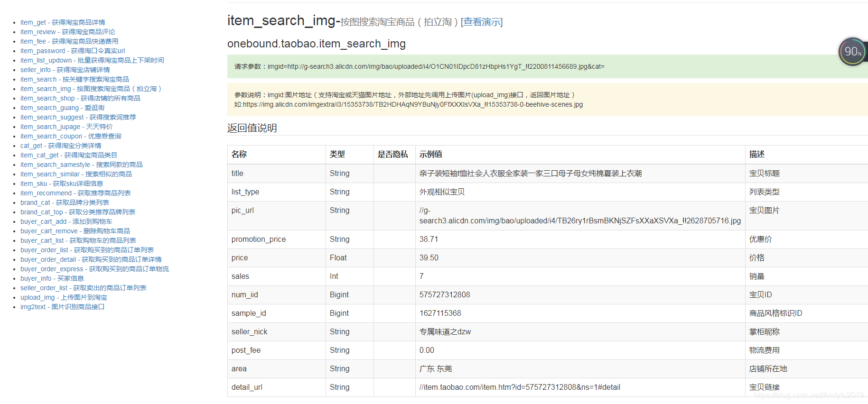Viewport: 868px width, 404px height.
Task: Open buyer_order_express 订单物流 link
Action: coord(94,269)
